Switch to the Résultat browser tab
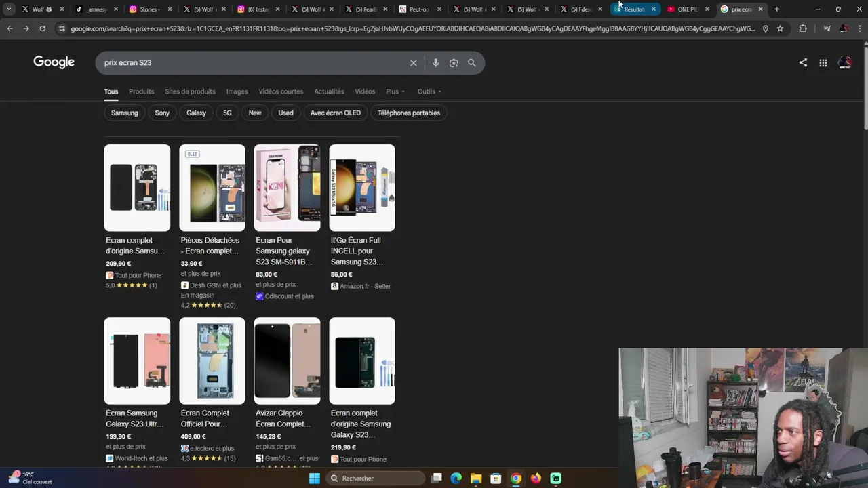 point(634,9)
